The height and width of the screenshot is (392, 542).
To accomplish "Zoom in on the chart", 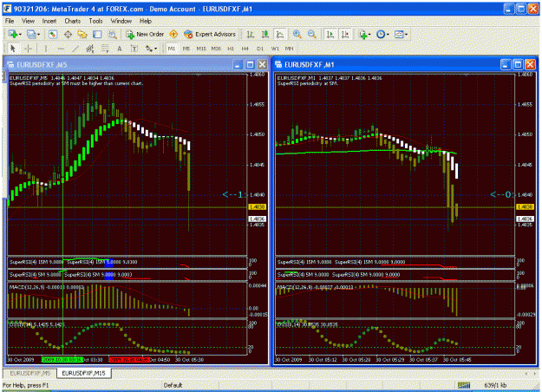I will [x=297, y=34].
